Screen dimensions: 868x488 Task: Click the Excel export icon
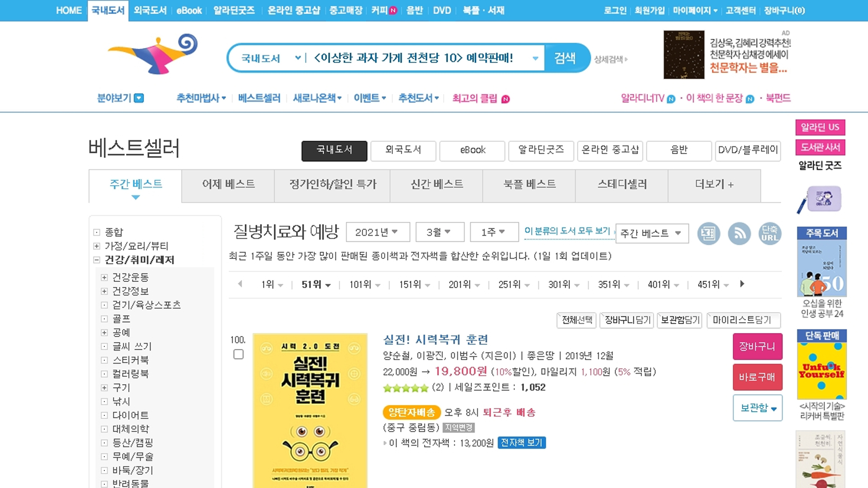point(708,234)
